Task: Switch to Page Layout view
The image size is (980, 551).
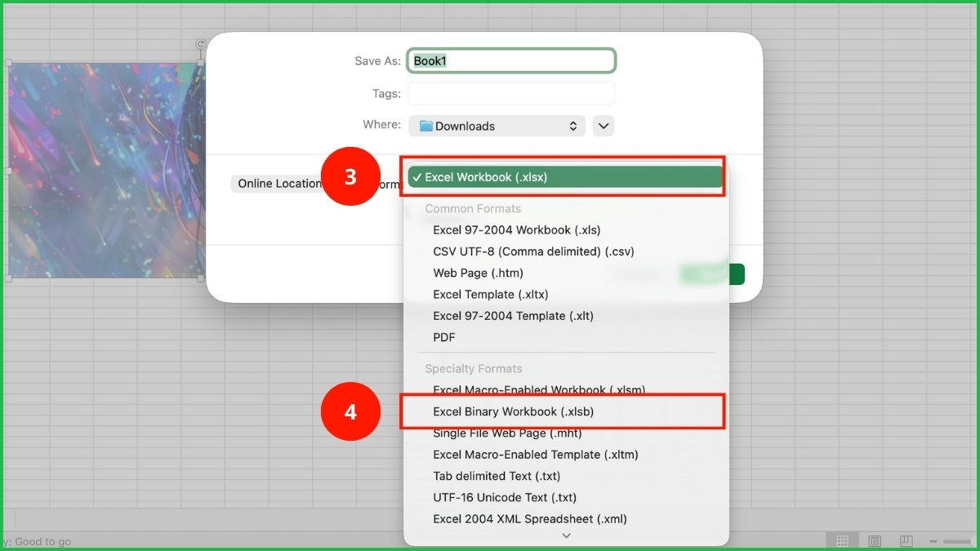Action: pos(875,540)
